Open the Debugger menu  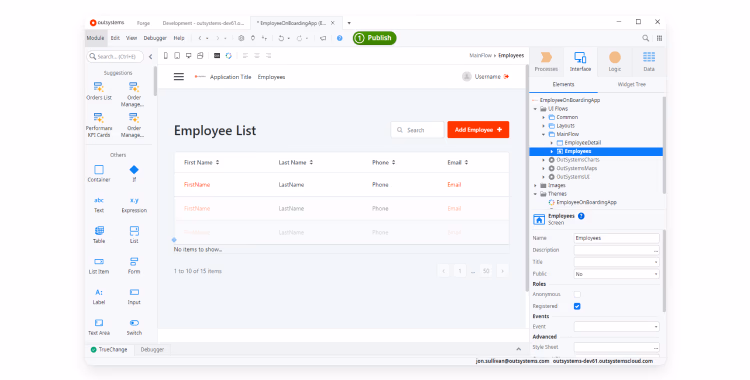pyautogui.click(x=155, y=38)
